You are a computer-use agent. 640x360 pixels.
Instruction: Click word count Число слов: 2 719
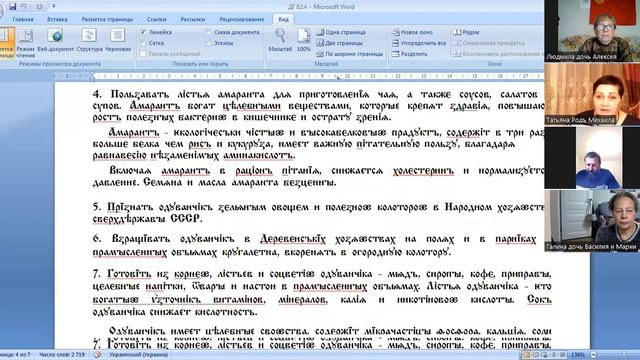coord(62,355)
